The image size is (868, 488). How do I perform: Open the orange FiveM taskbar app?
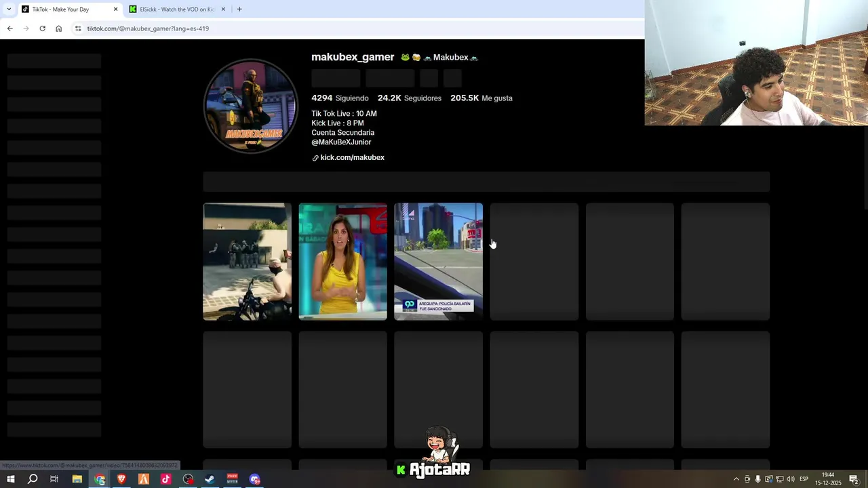(144, 479)
